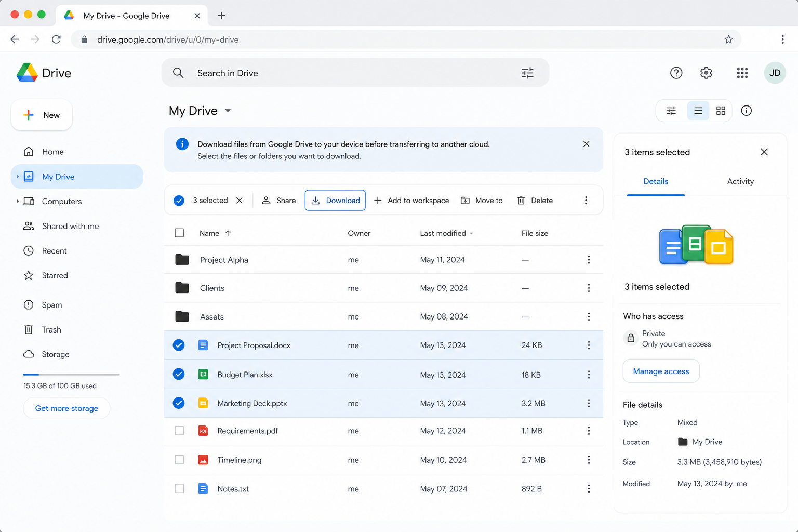Delete the selected files
798x532 pixels.
click(x=535, y=201)
